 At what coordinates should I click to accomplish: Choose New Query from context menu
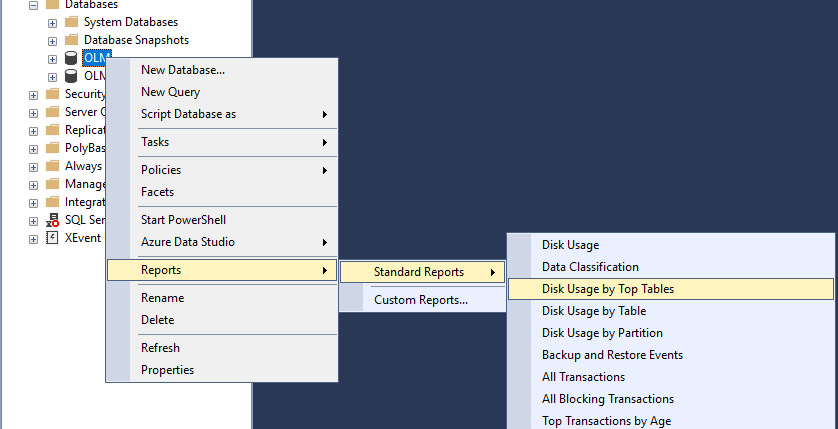point(170,92)
